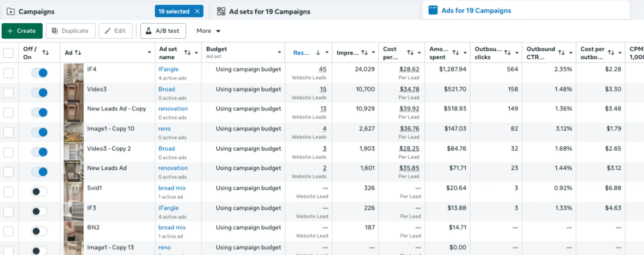The width and height of the screenshot is (644, 255).
Task: Open the Ad column dropdown arrow
Action: [149, 52]
